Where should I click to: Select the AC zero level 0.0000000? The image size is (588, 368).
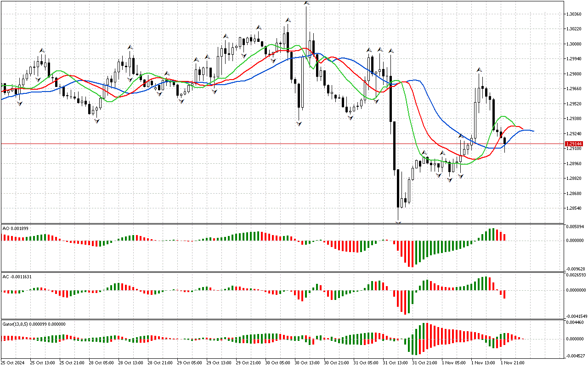[x=576, y=290]
